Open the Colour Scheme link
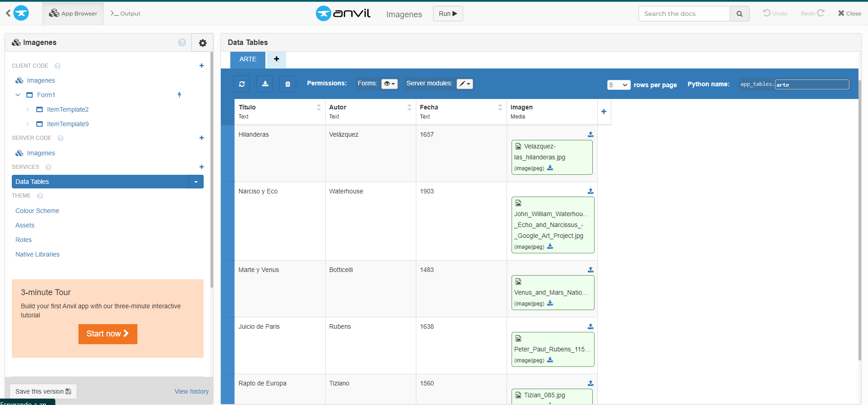 [37, 211]
